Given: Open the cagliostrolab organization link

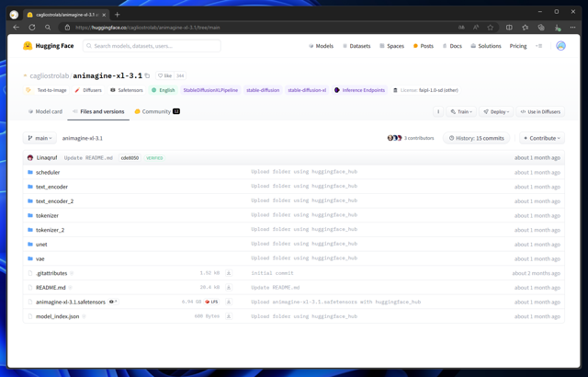Looking at the screenshot, I should click(49, 75).
